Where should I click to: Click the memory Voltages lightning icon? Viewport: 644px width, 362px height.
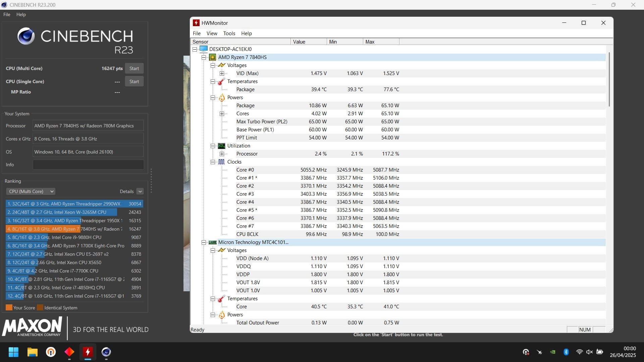222,250
